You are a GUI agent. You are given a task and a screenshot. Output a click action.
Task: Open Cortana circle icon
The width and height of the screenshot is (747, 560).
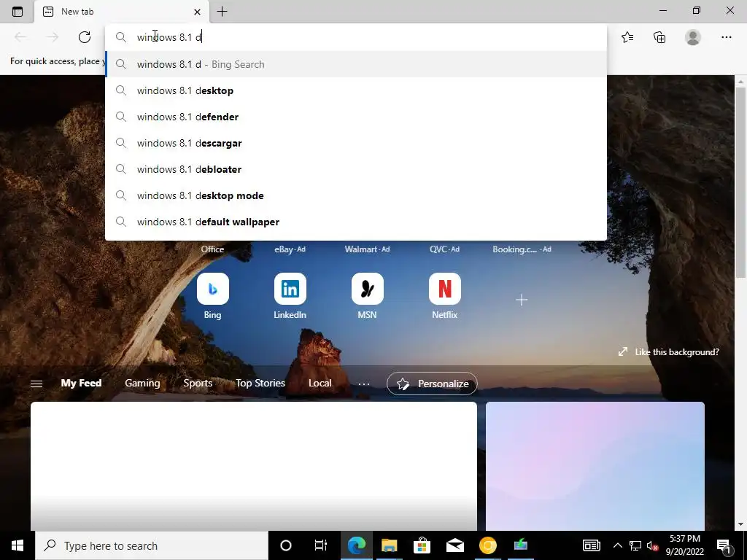pyautogui.click(x=285, y=545)
